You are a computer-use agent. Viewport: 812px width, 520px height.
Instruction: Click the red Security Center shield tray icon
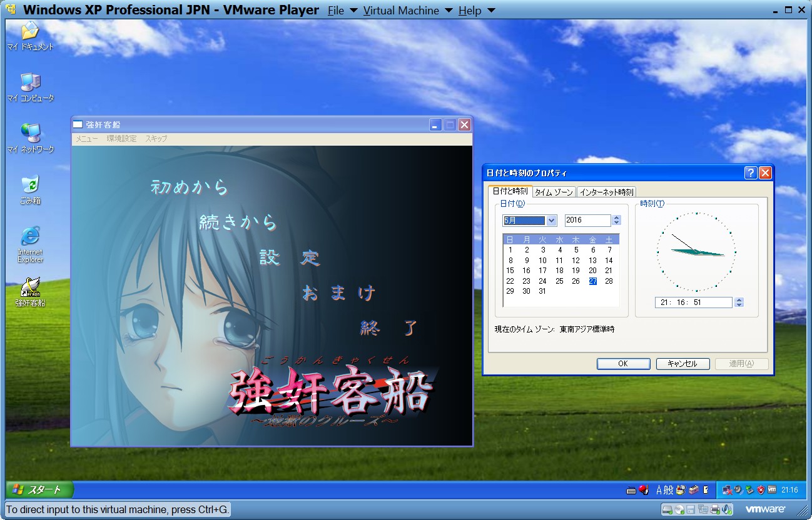tap(761, 490)
